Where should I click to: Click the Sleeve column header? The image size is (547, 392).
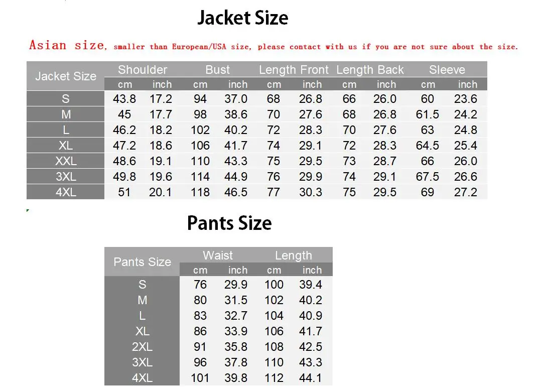point(447,70)
